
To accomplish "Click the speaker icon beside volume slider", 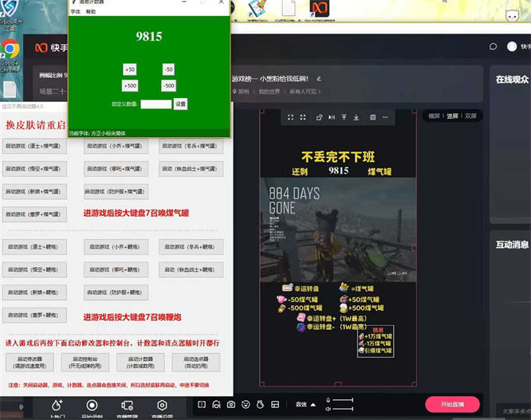I will [328, 409].
